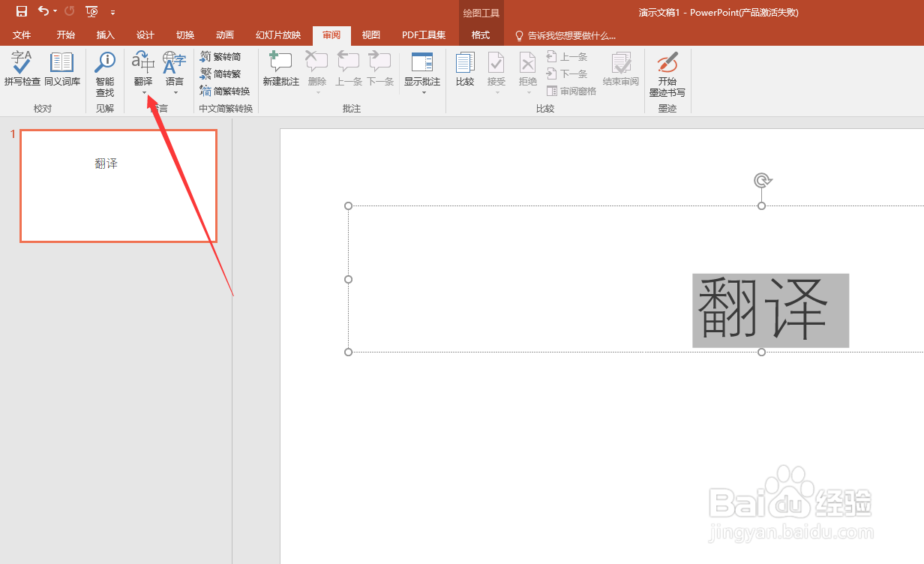The height and width of the screenshot is (564, 924).
Task: Select slide 1 thumbnail in the panel
Action: [117, 185]
